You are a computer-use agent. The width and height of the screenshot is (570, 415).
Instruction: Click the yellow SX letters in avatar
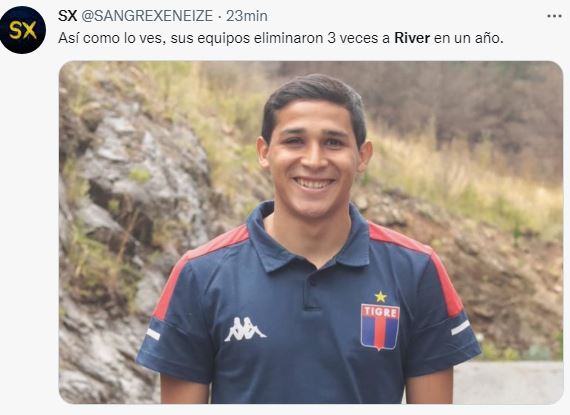(23, 30)
